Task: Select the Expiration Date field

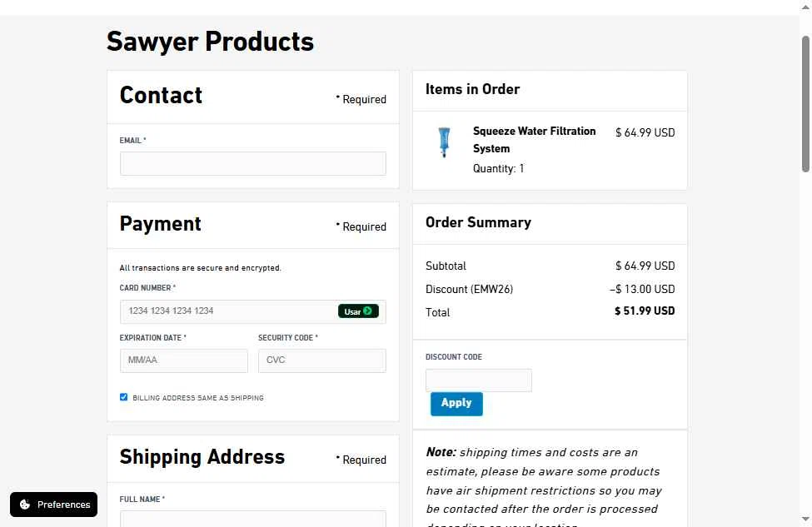Action: [184, 360]
